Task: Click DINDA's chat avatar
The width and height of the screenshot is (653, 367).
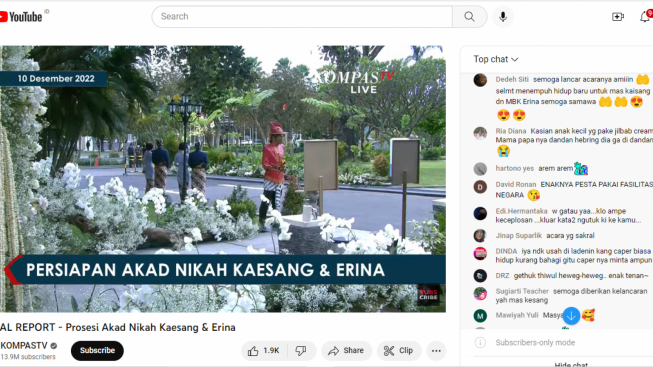Action: tap(480, 253)
